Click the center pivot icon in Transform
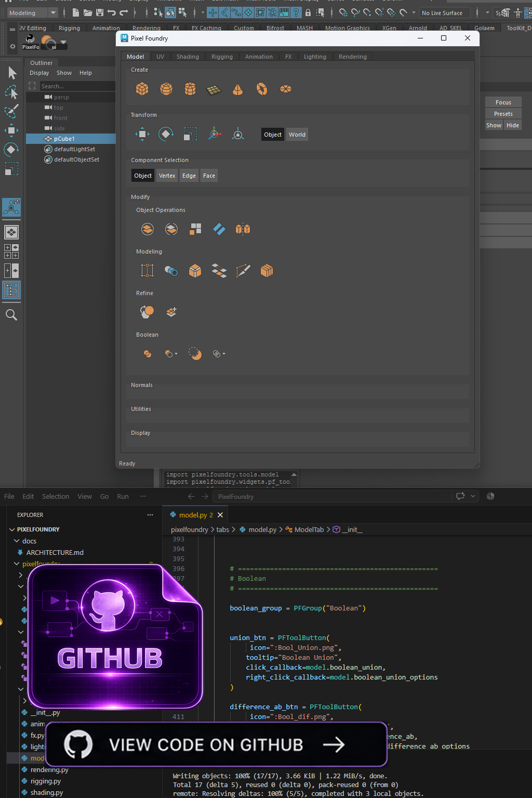Image resolution: width=532 pixels, height=798 pixels. (238, 134)
